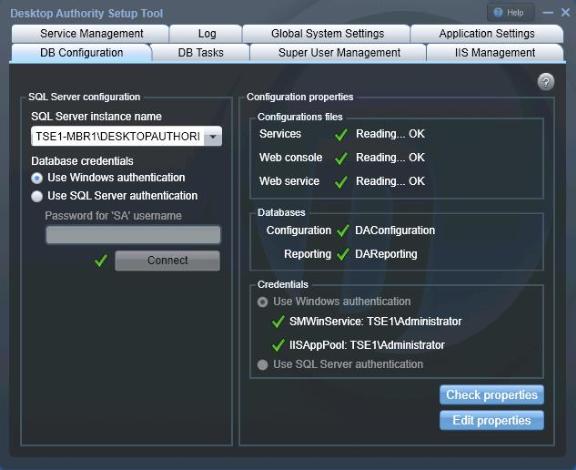Click 'SMWinService: TSE1\Administrator' text

[x=375, y=321]
